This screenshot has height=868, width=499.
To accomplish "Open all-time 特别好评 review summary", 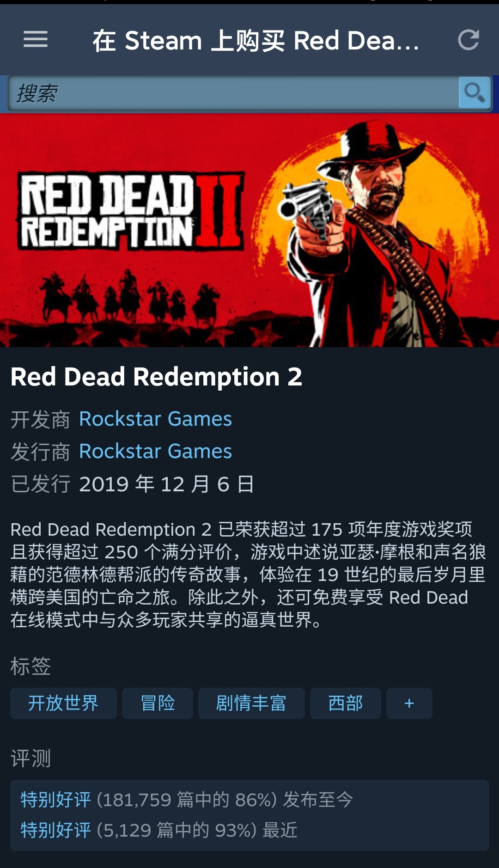I will pyautogui.click(x=187, y=800).
